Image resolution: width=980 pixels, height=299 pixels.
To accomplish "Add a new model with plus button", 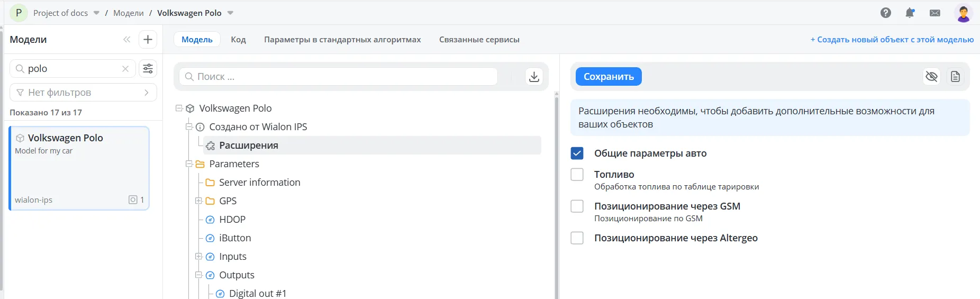I will [148, 40].
